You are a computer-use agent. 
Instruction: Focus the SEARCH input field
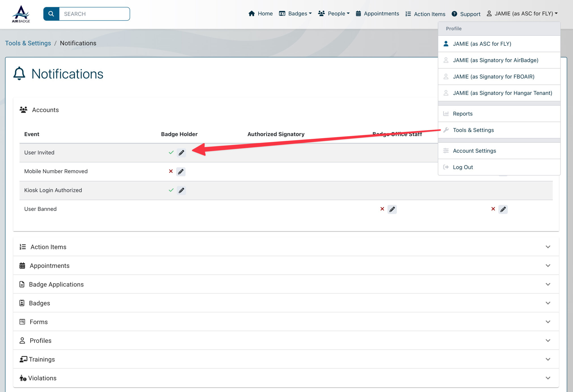(x=94, y=14)
